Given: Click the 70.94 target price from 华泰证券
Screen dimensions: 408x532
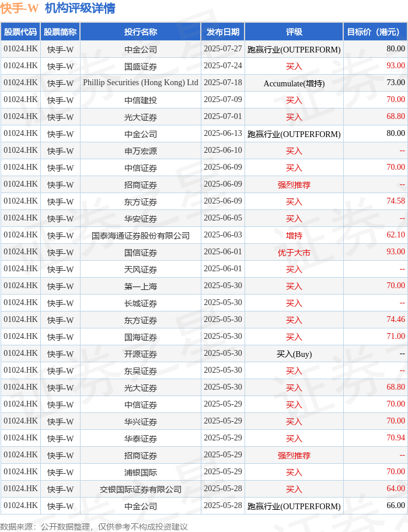Looking at the screenshot, I should pos(395,438).
